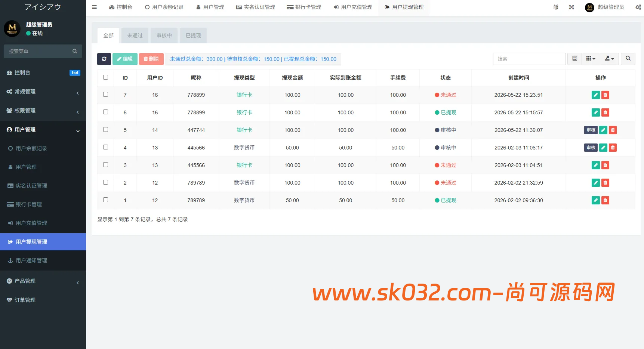The image size is (644, 349).
Task: Select the 审核中 filter tab
Action: 164,35
